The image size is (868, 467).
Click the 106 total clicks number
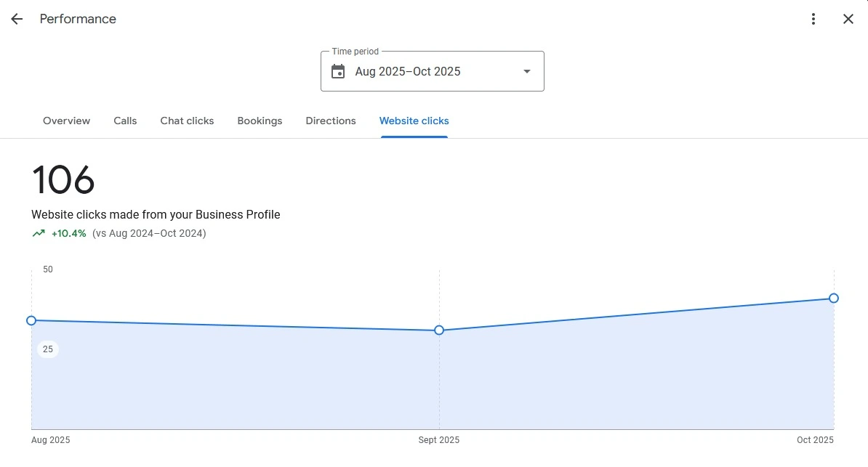coord(63,180)
